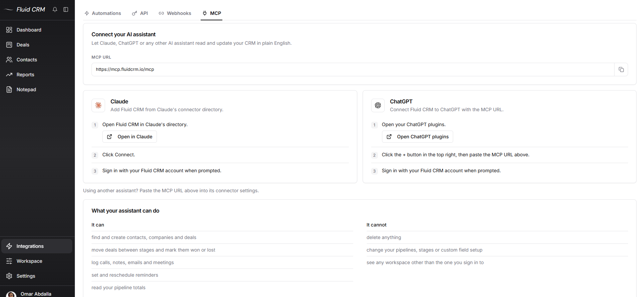644x297 pixels.
Task: Toggle the sidebar collapse icon
Action: click(66, 9)
